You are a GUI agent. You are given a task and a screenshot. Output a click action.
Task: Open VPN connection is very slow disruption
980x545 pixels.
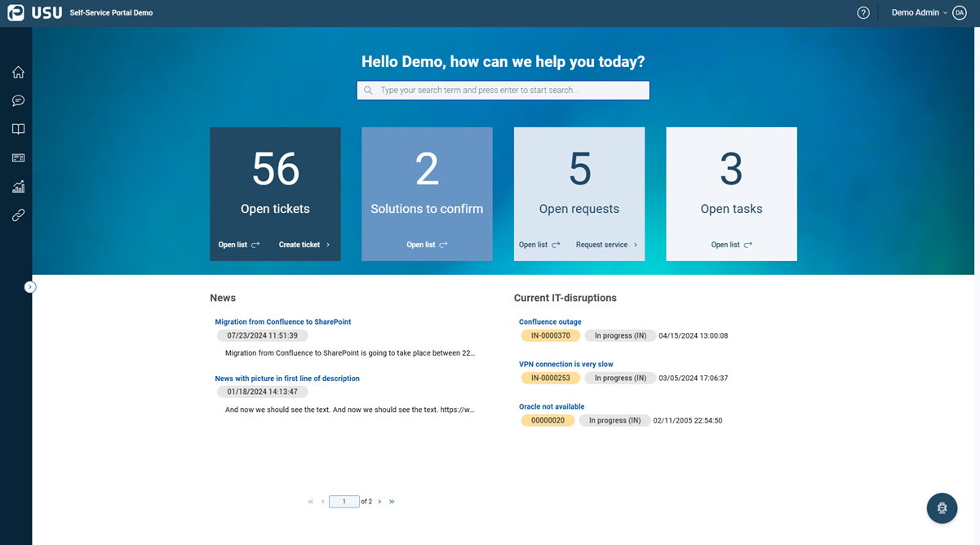pos(566,365)
